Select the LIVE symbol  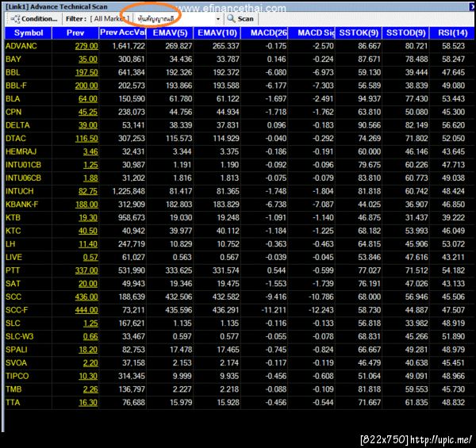point(13,257)
